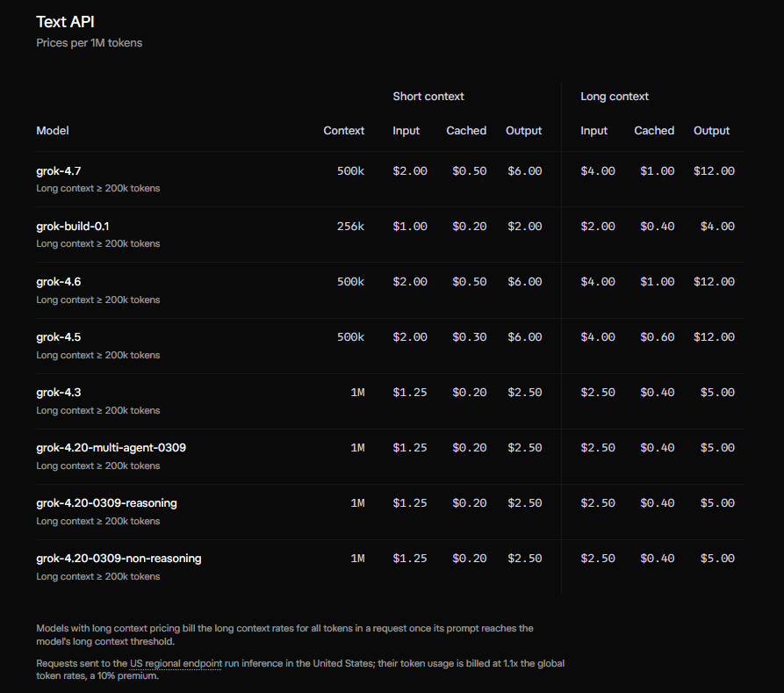Open the US regional endpoint link
The width and height of the screenshot is (784, 693).
[176, 663]
